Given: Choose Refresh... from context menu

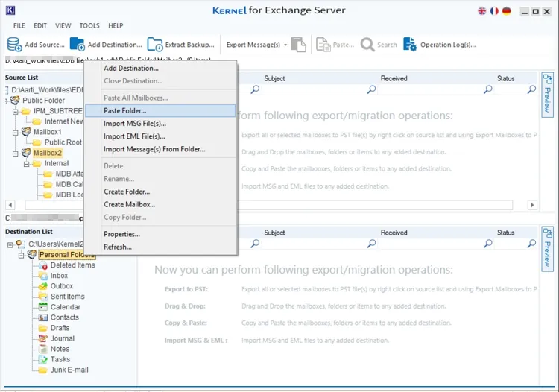Looking at the screenshot, I should click(160, 247).
